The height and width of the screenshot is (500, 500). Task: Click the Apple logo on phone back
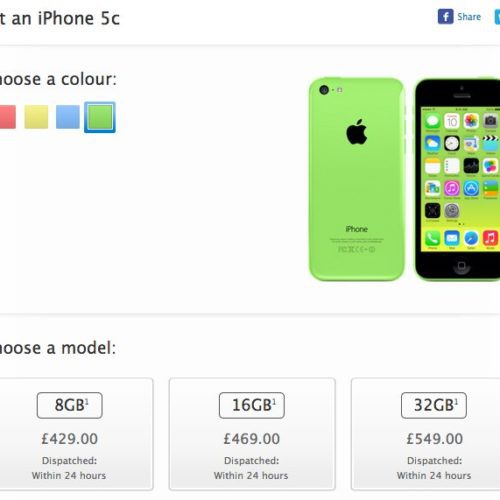(356, 132)
